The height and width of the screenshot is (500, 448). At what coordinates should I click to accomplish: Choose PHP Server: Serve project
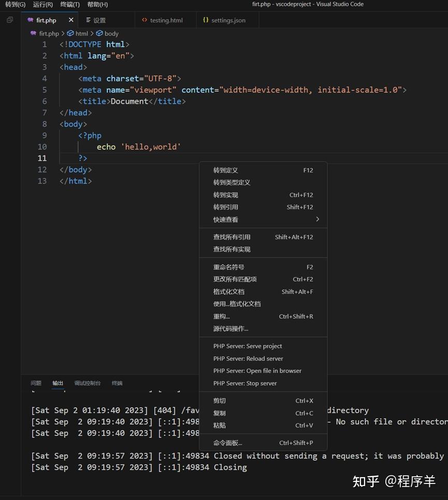tap(248, 346)
